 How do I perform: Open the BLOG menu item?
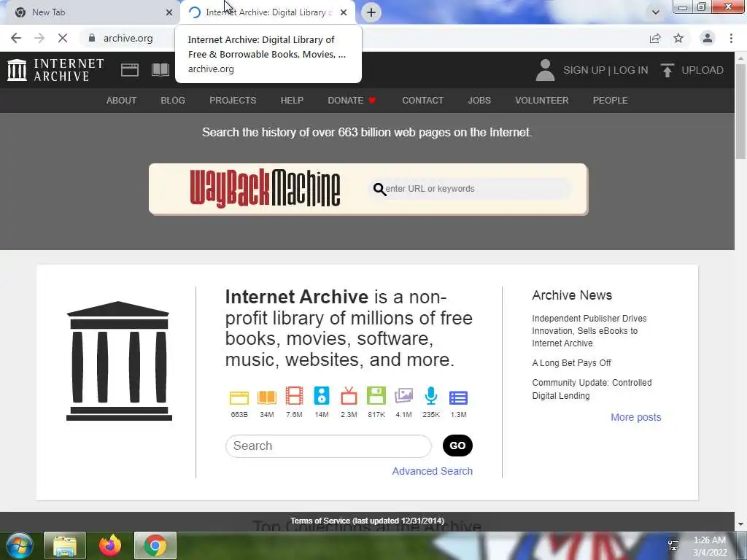point(173,101)
